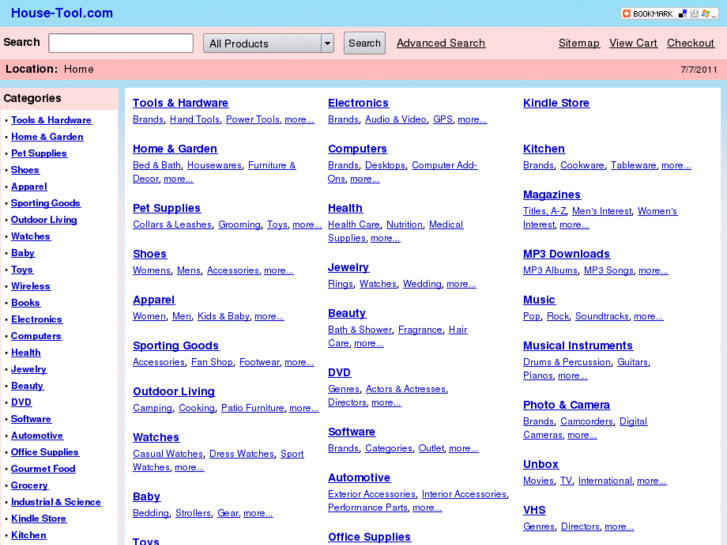Click more... under the Jewelry heading
Screen dimensions: 727x545
pos(461,284)
